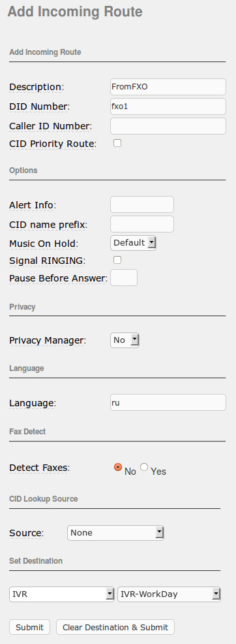
Task: Click the CID name prefix field
Action: pyautogui.click(x=142, y=224)
